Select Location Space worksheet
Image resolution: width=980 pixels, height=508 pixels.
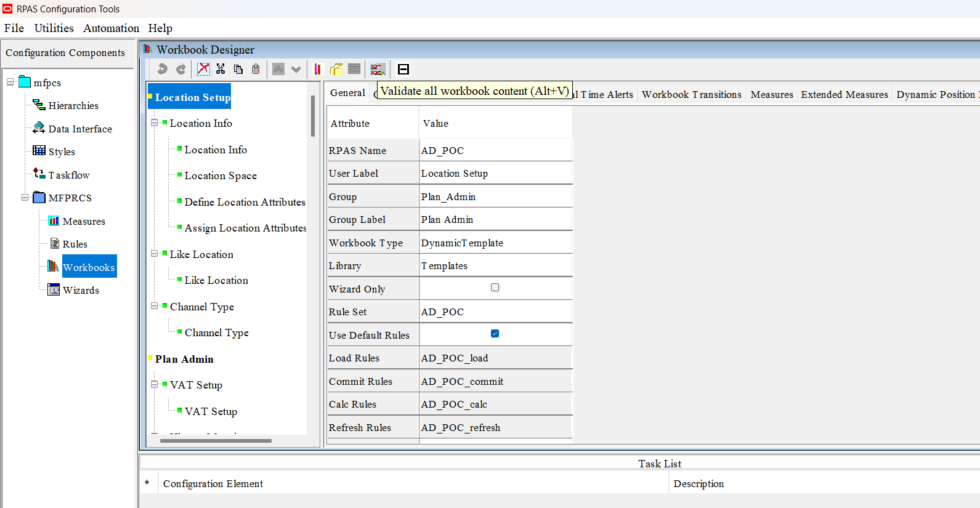(x=221, y=175)
